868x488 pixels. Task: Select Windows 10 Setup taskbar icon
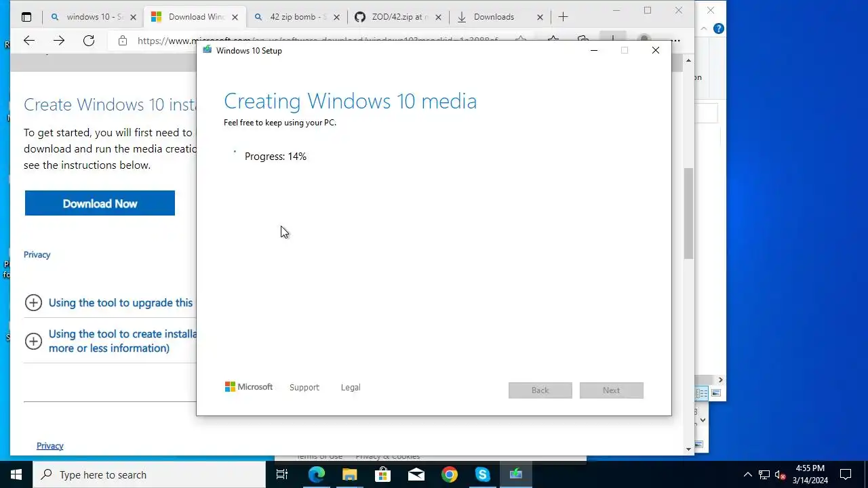[515, 474]
